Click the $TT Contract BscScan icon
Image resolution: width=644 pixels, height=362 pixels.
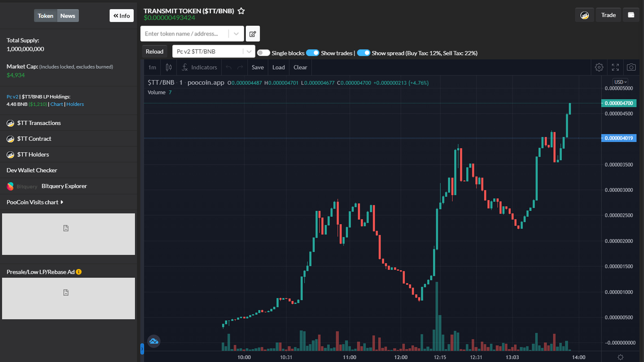point(10,139)
